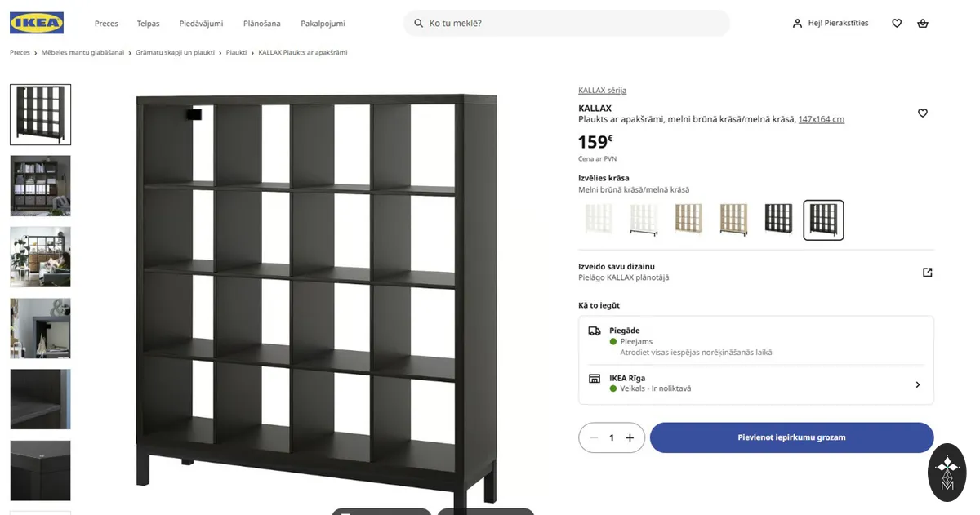View the second product thumbnail image
This screenshot has height=515, width=980.
point(40,186)
